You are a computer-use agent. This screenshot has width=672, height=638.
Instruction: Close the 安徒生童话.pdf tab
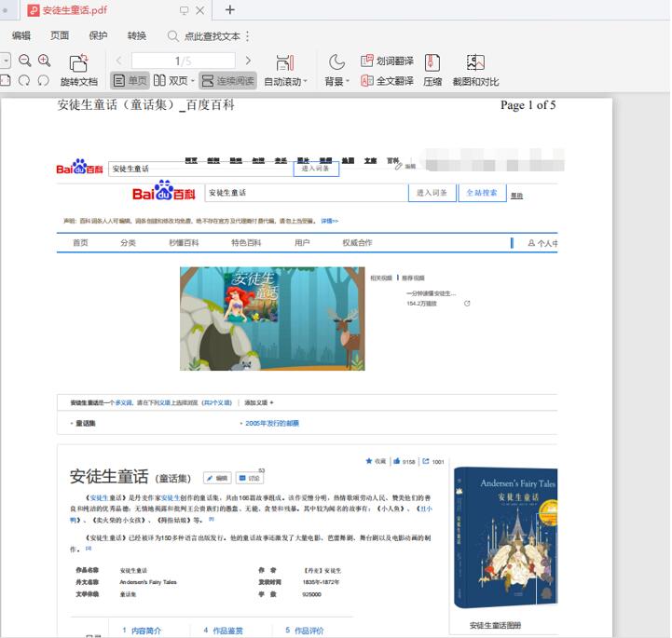coord(199,10)
